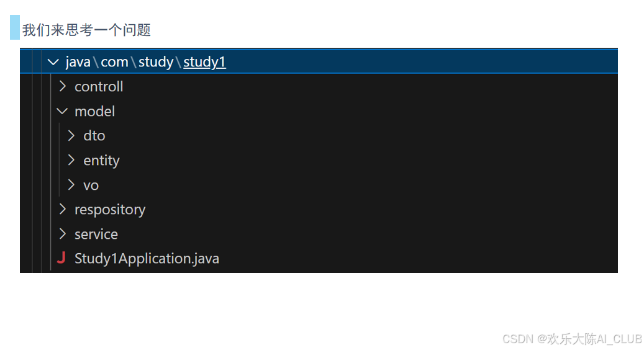Select the dto folder label

(94, 136)
